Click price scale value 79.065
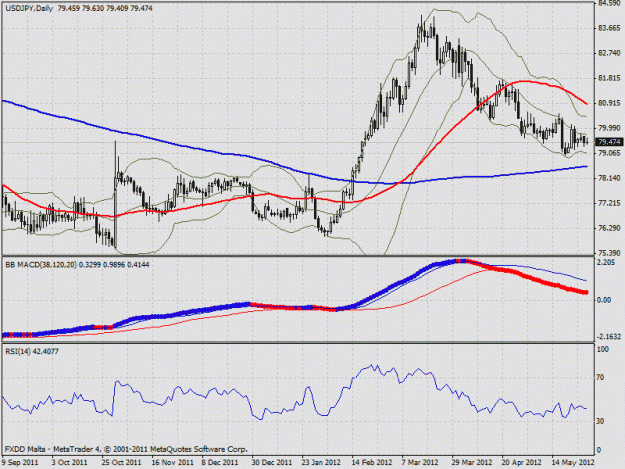This screenshot has width=625, height=469. coord(609,153)
